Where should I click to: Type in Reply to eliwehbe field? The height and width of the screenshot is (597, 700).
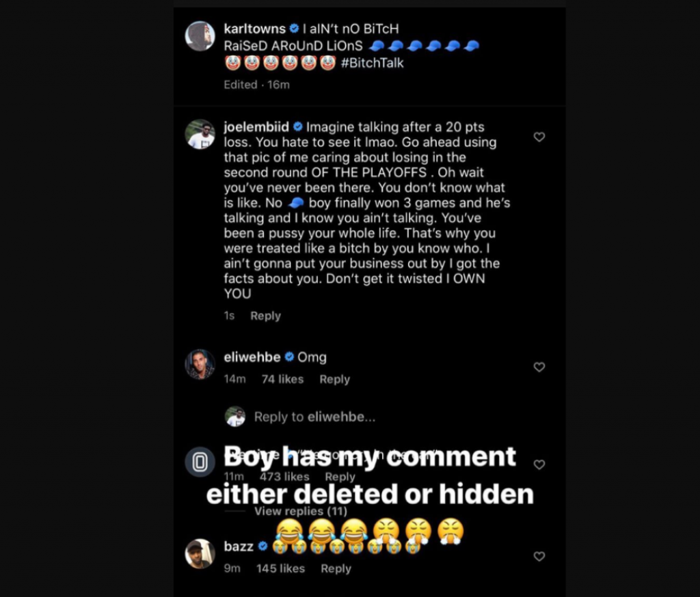[314, 417]
